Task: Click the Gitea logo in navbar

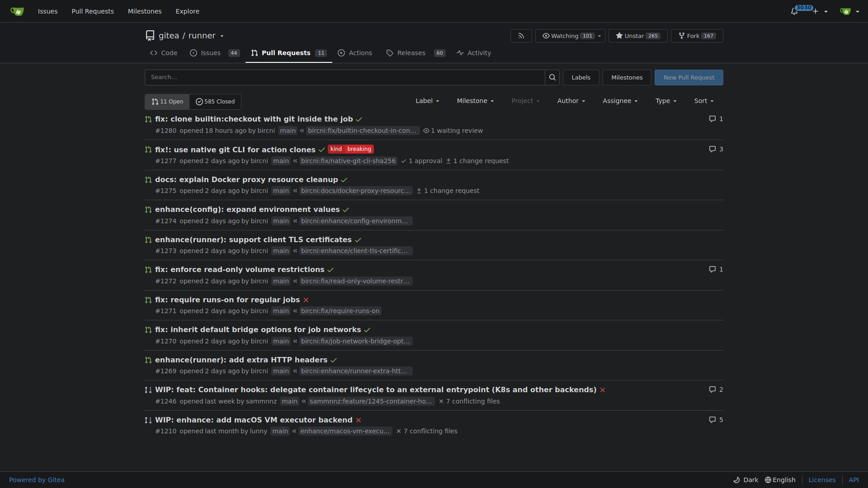Action: [x=17, y=11]
